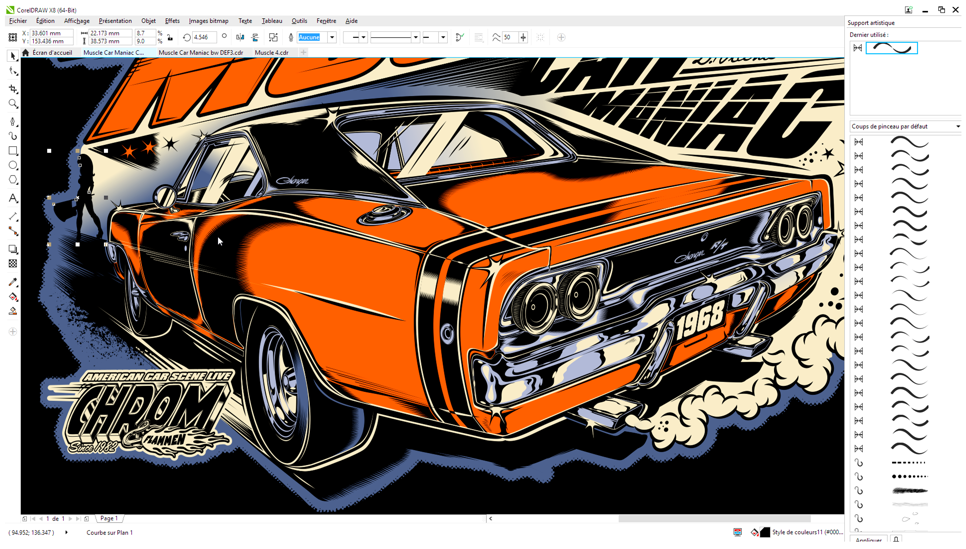The width and height of the screenshot is (966, 549).
Task: Open toolbox quick customize plus button
Action: point(12,332)
